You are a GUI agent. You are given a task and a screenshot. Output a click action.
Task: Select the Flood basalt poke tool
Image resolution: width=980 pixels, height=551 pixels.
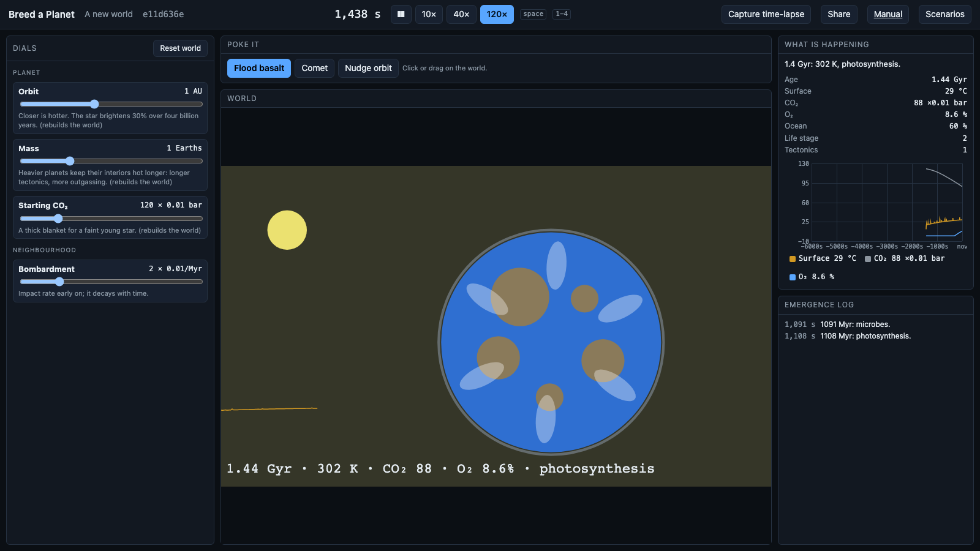259,68
